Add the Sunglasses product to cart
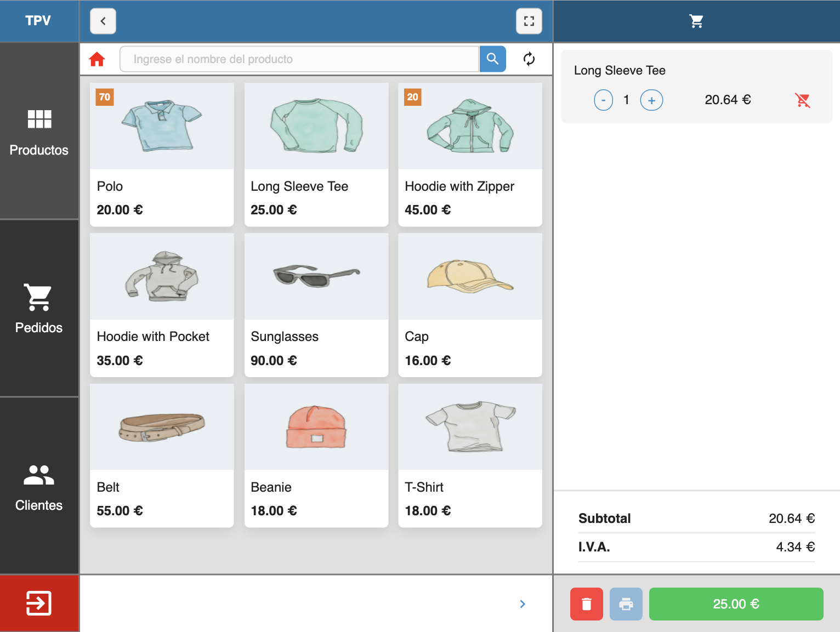Viewport: 840px width, 632px height. click(x=316, y=305)
